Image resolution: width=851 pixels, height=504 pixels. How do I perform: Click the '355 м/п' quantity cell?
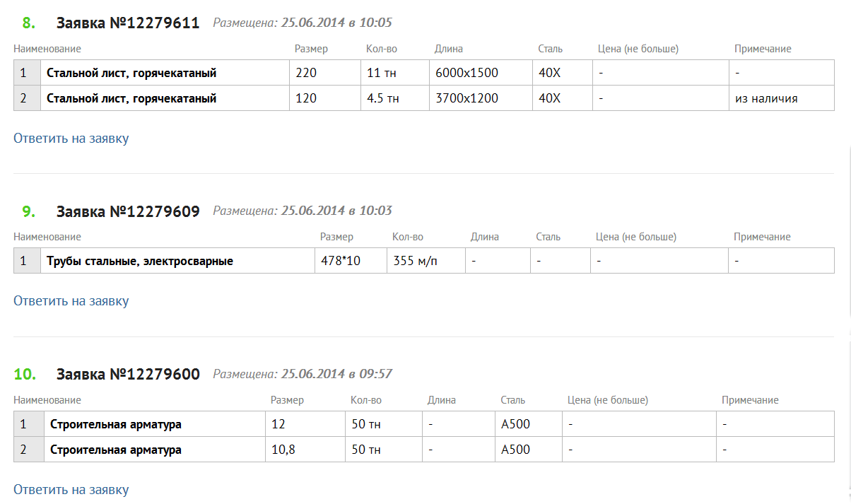tap(416, 262)
